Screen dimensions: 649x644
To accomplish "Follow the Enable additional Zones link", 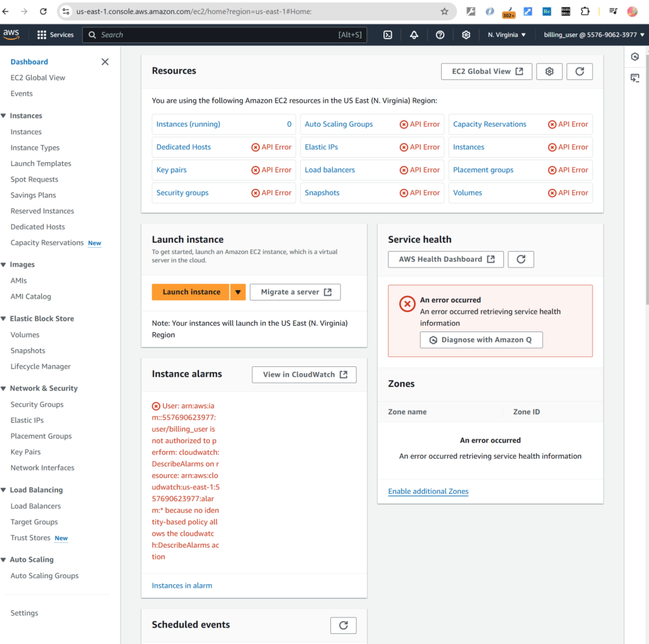I will (x=428, y=491).
